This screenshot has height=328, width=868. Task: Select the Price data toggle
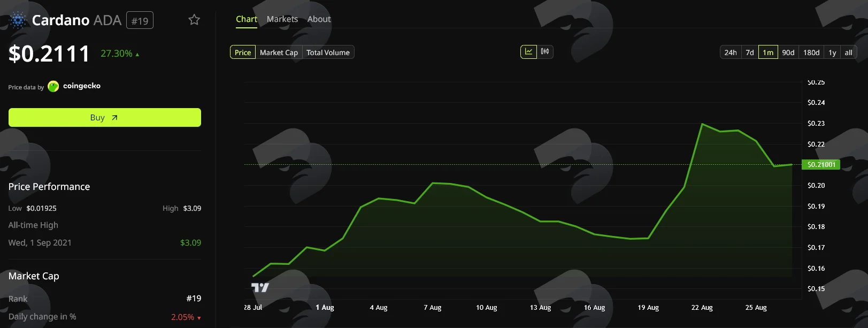click(243, 52)
